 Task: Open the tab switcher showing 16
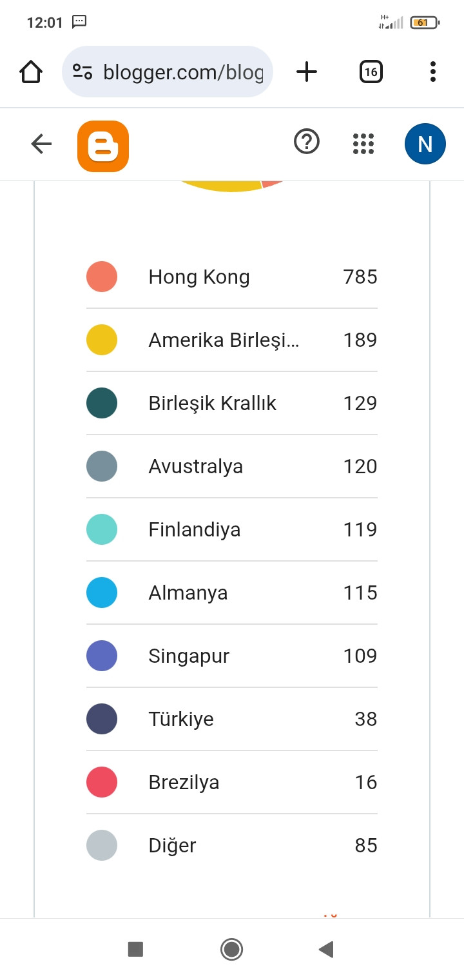371,72
